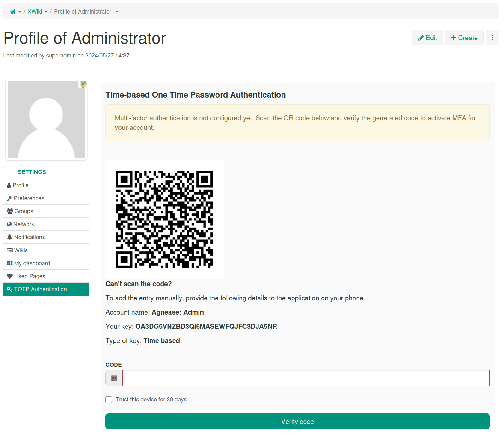This screenshot has width=504, height=445.
Task: Select TOTP Authentication settings item
Action: coord(46,289)
